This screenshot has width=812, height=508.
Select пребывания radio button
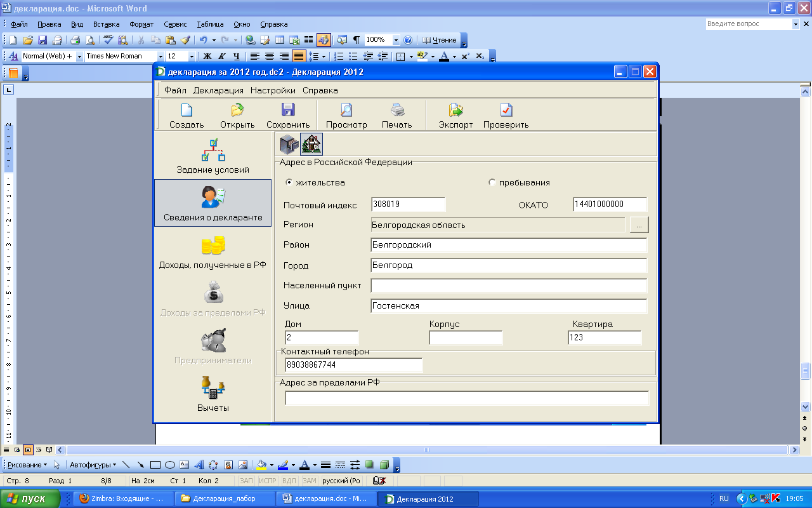pos(492,182)
